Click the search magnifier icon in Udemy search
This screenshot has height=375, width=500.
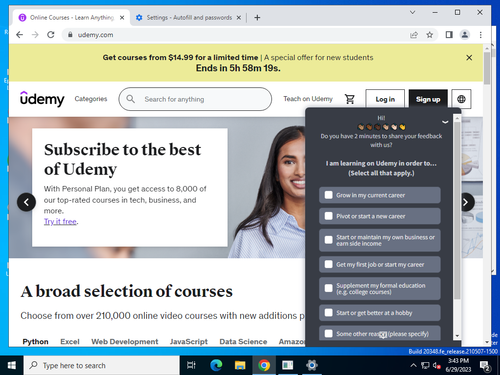click(x=131, y=99)
